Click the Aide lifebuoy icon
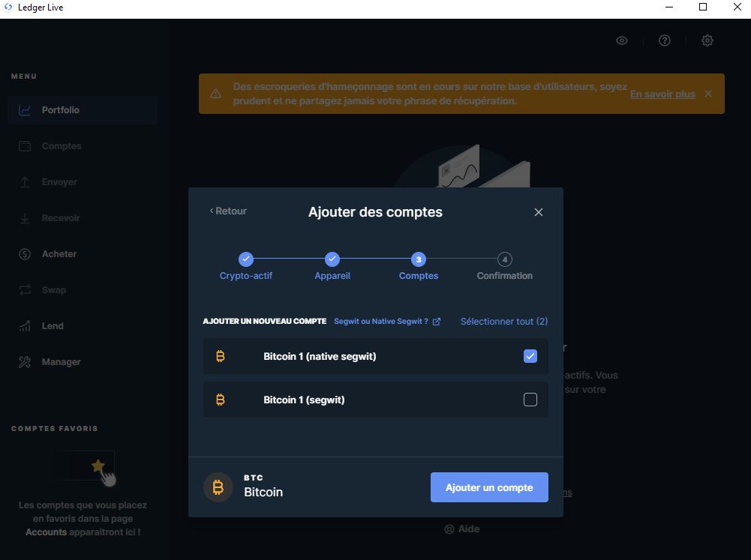This screenshot has height=560, width=751. [x=449, y=529]
